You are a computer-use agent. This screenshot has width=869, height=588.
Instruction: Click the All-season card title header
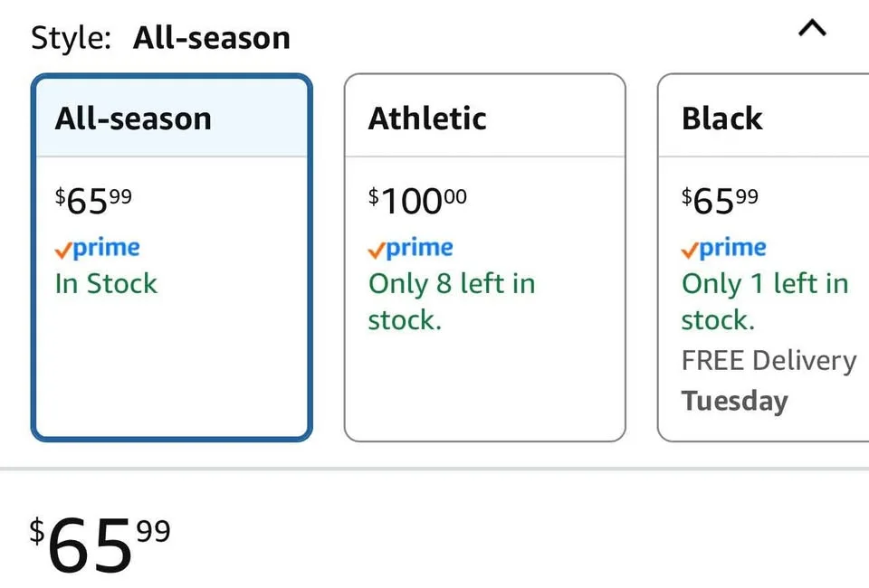133,119
